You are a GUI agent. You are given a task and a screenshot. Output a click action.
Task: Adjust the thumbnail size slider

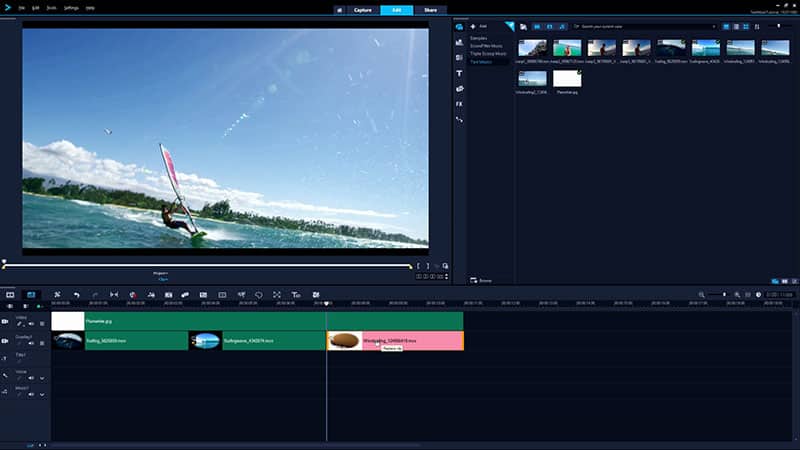click(779, 27)
